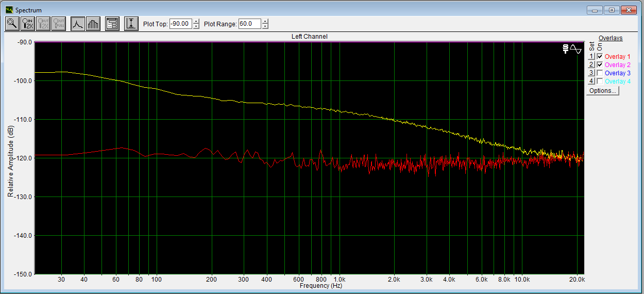The width and height of the screenshot is (644, 294).
Task: Switch to bar graph display mode
Action: point(93,24)
